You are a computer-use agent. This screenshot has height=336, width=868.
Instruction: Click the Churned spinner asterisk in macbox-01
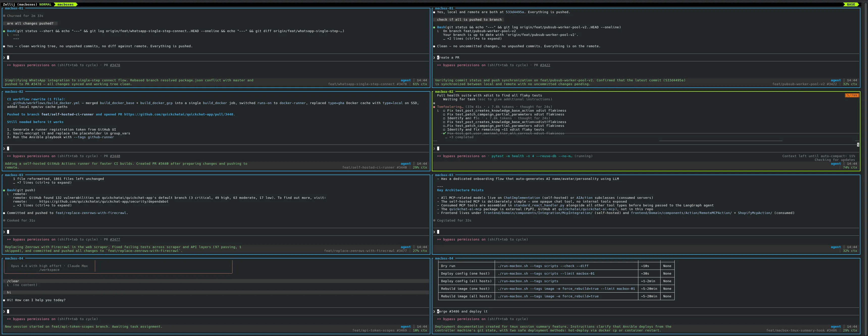tap(4, 15)
